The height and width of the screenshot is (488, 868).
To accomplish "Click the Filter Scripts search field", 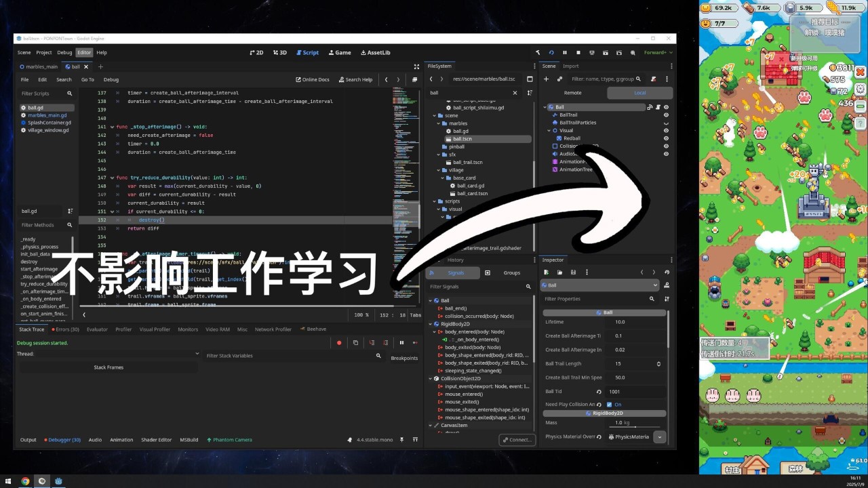I will 42,94.
